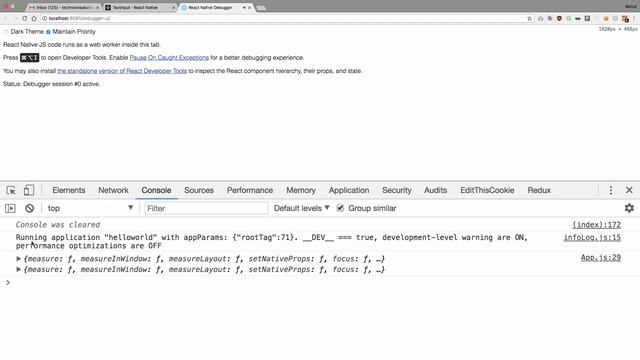This screenshot has height=360, width=640.
Task: Open the Sources tab
Action: (199, 190)
